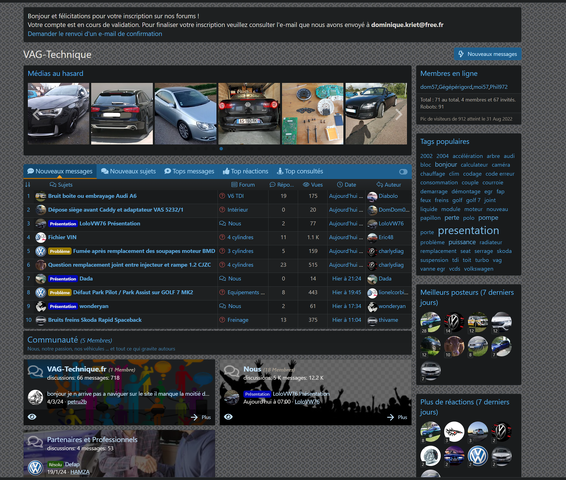Click topic avatar for Fichier VIN row

[x=40, y=237]
